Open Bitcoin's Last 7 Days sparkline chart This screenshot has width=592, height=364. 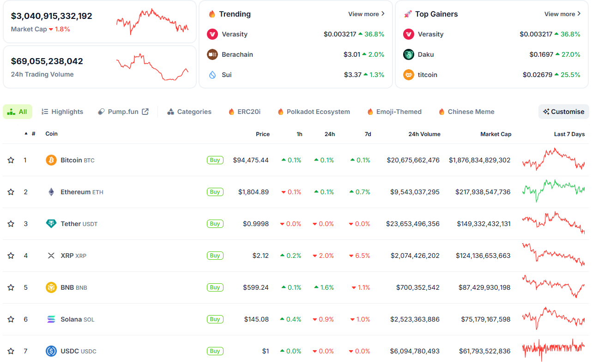click(x=553, y=160)
